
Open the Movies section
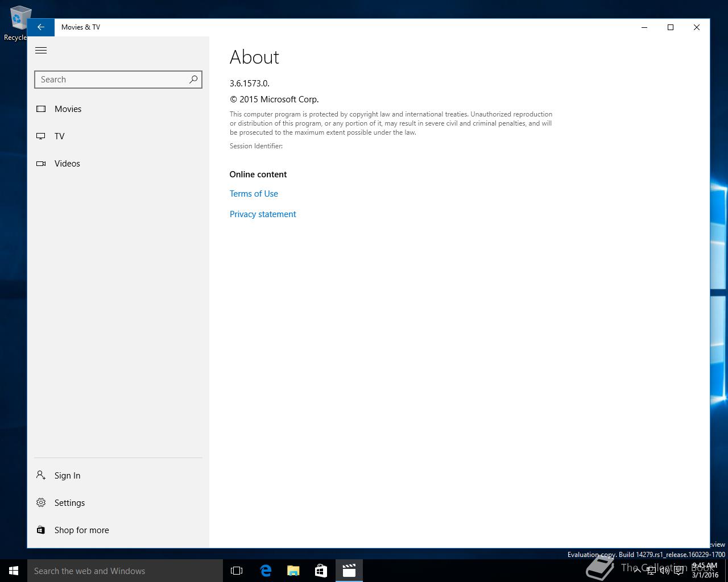pos(118,109)
